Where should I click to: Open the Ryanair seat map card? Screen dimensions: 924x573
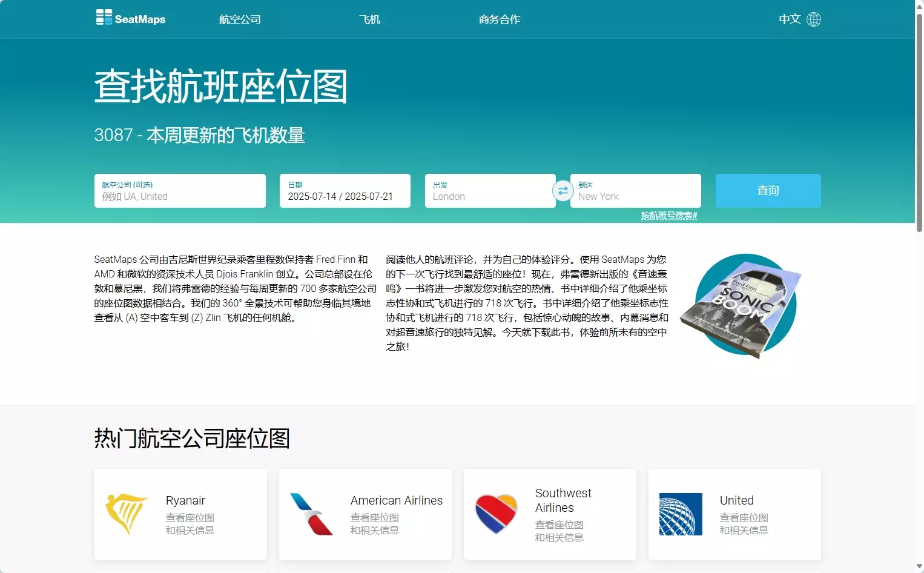coord(180,514)
